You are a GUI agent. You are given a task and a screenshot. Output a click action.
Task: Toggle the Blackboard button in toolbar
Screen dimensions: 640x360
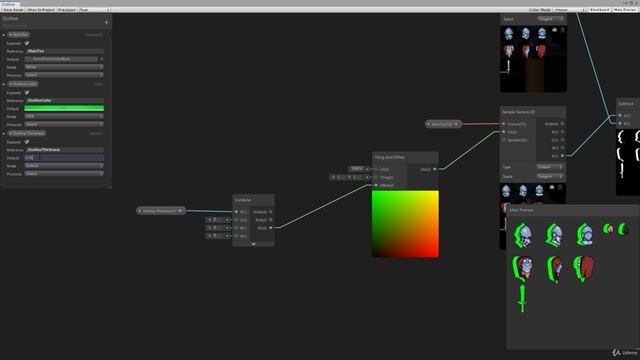(x=599, y=9)
